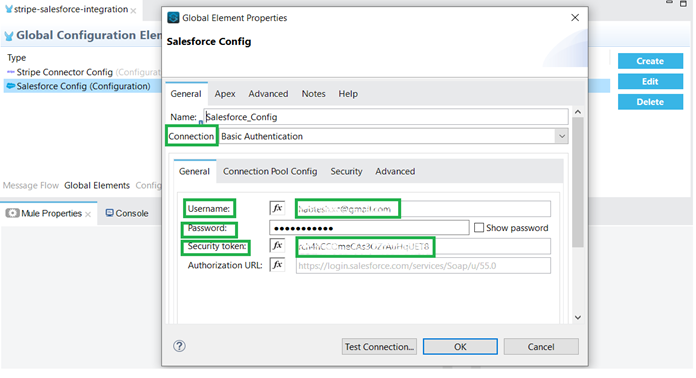
Task: Click the fx button beside Username
Action: [x=277, y=208]
